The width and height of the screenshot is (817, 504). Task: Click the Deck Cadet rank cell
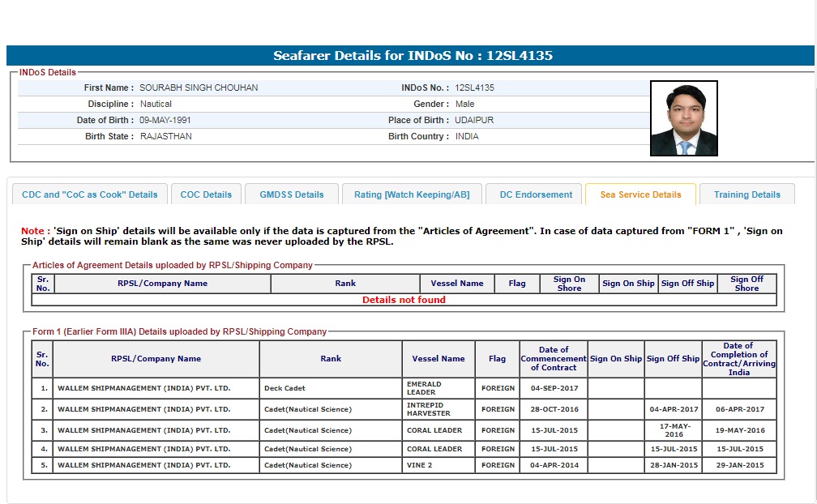pos(331,388)
